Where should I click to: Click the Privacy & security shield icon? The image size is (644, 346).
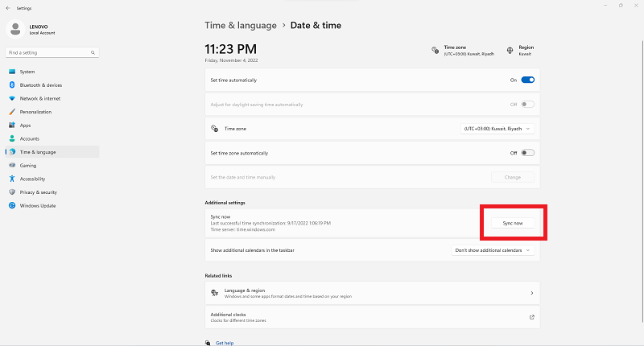click(x=12, y=192)
